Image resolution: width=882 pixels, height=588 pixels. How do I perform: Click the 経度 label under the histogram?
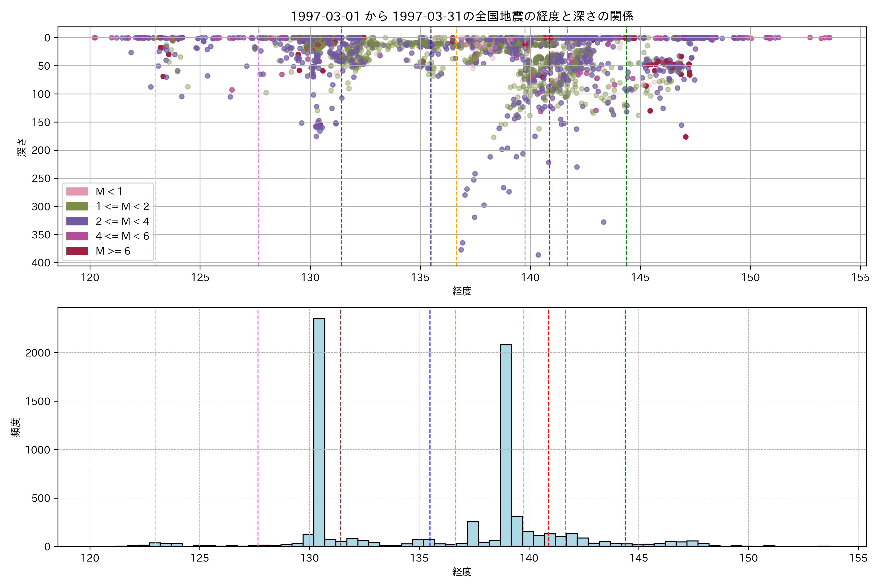pyautogui.click(x=462, y=572)
